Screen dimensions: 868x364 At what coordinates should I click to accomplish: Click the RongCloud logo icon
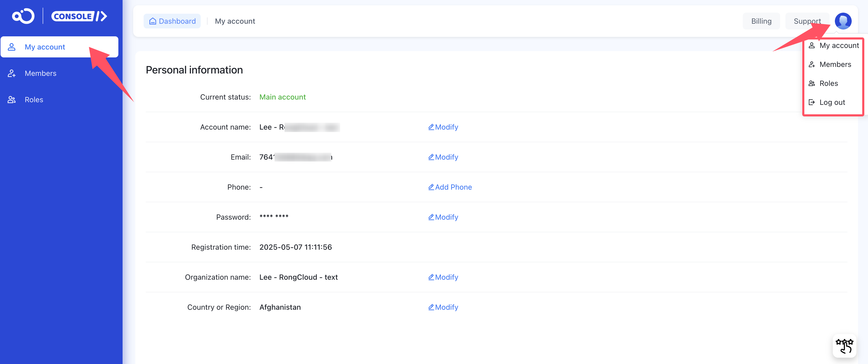click(23, 16)
